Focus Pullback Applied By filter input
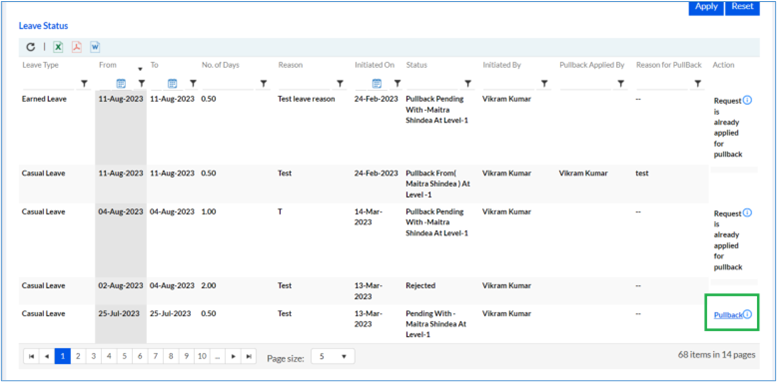This screenshot has height=382, width=777. coord(586,84)
